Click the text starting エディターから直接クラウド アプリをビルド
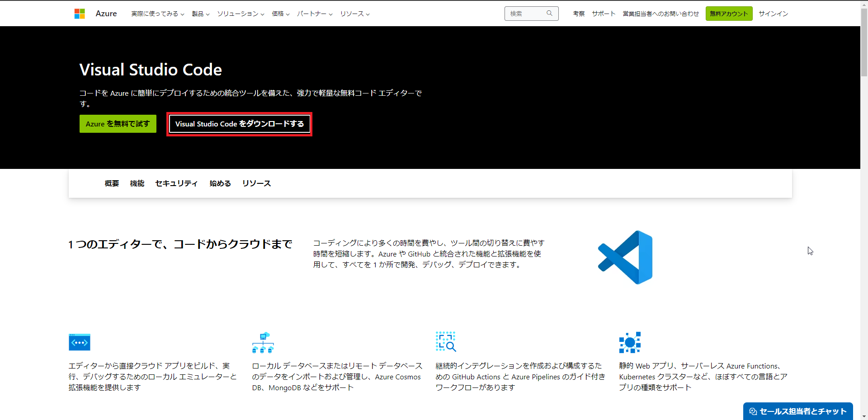This screenshot has width=868, height=420. pos(153,377)
